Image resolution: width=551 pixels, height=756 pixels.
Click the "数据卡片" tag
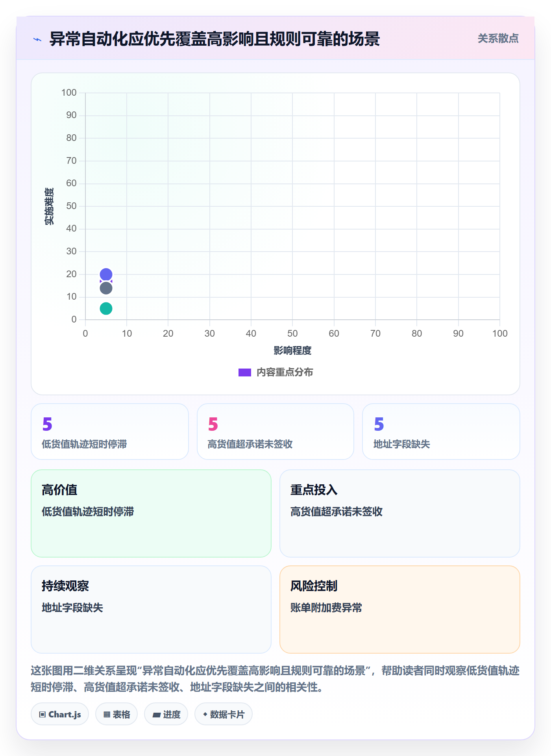(224, 714)
